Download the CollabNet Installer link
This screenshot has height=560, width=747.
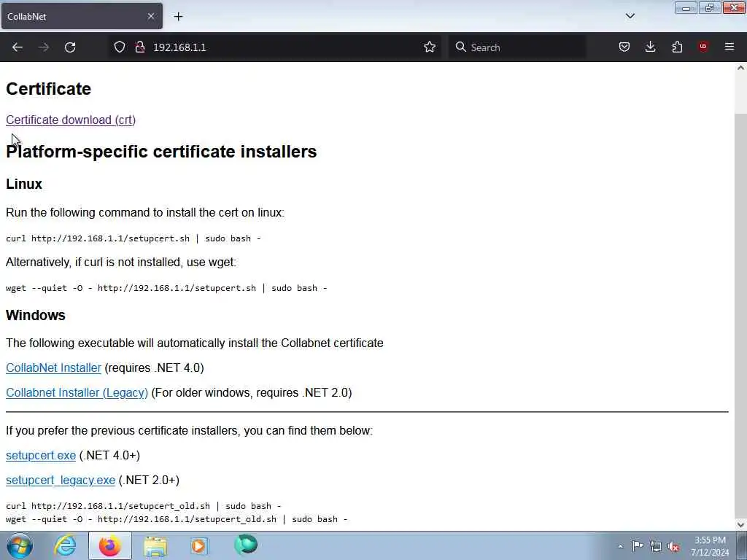pos(53,368)
